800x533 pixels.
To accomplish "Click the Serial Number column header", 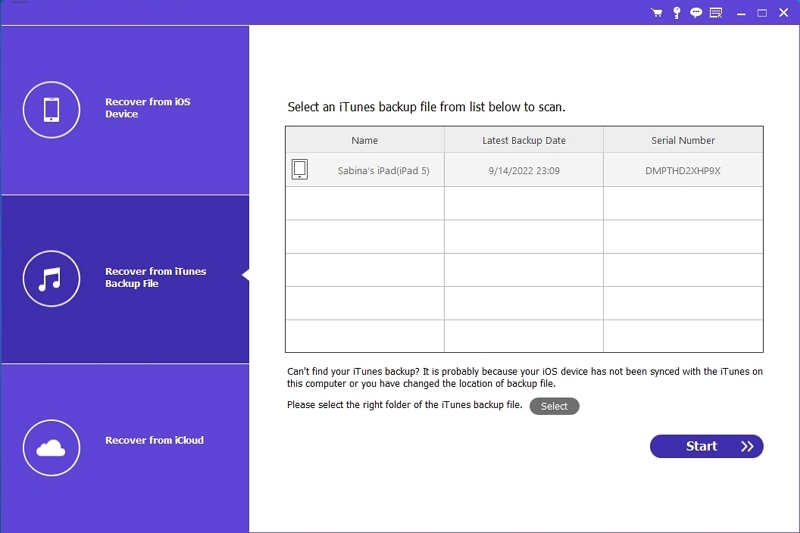I will (683, 140).
